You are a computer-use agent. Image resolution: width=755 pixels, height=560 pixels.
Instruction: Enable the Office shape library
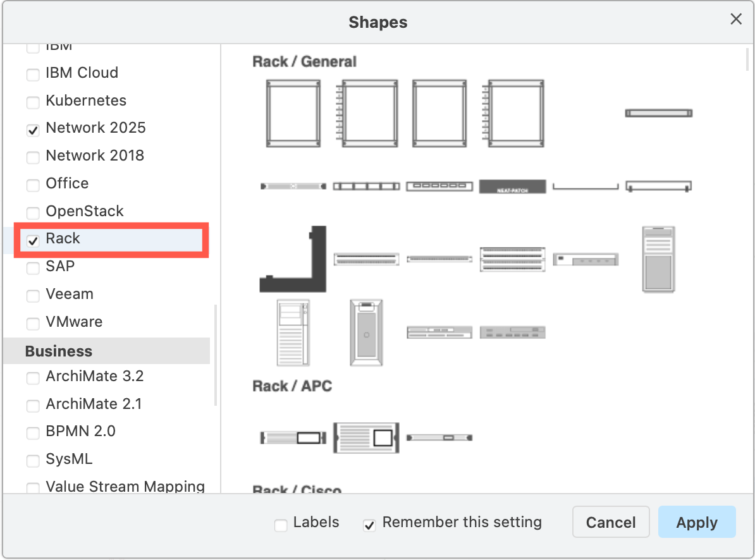(33, 185)
